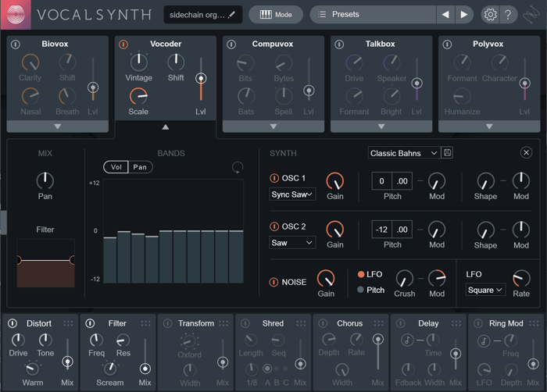Open the settings gear
The width and height of the screenshot is (547, 392).
click(x=490, y=15)
